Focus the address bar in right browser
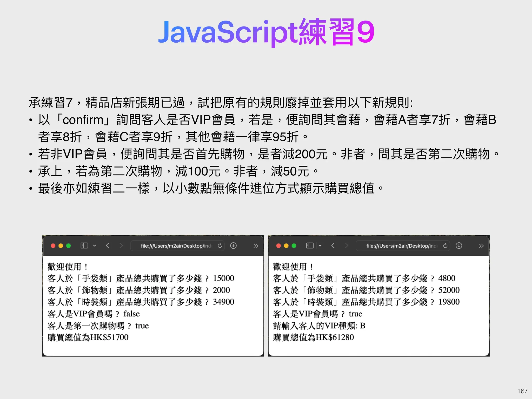The width and height of the screenshot is (532, 399). [403, 246]
